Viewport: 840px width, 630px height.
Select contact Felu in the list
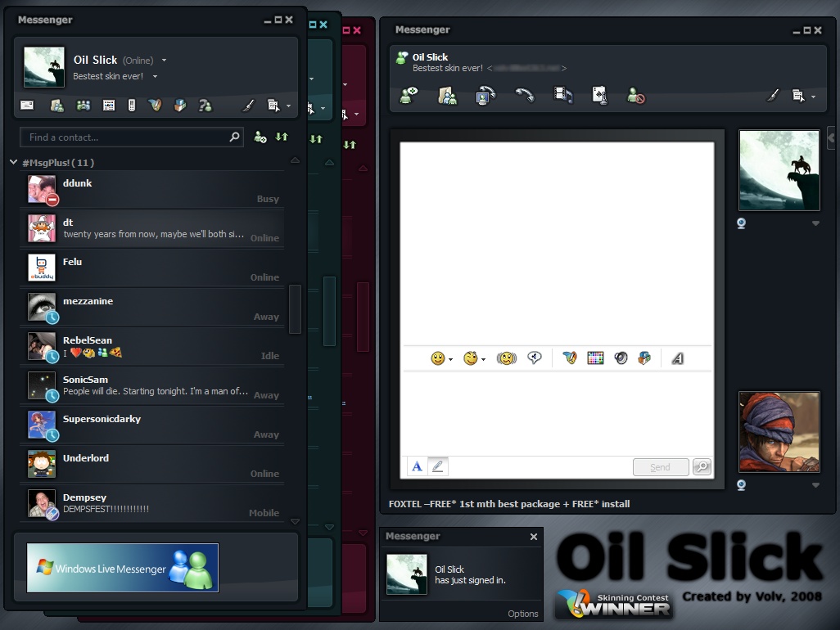click(151, 268)
